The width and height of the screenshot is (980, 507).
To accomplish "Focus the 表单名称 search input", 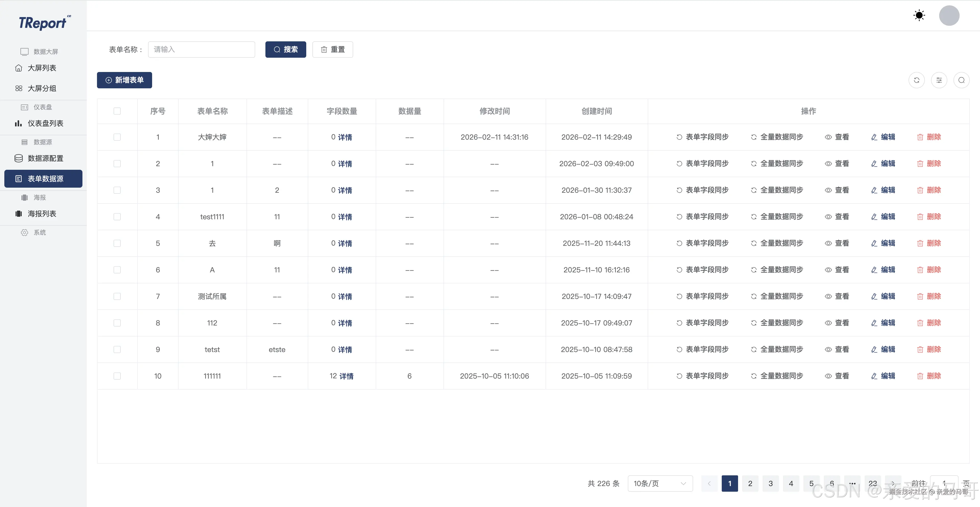I will click(201, 50).
